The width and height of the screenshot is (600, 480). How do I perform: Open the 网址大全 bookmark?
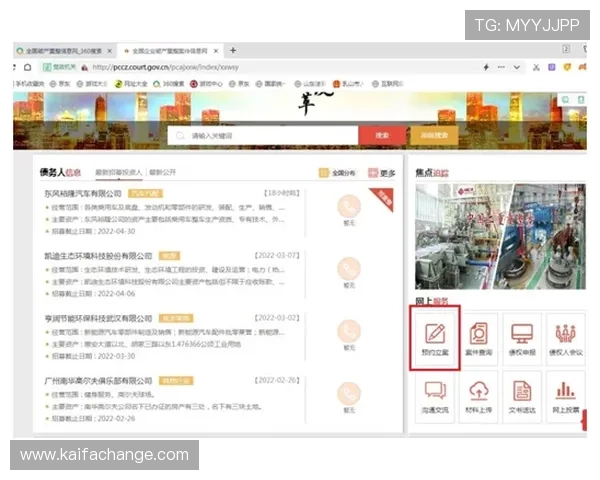click(131, 84)
